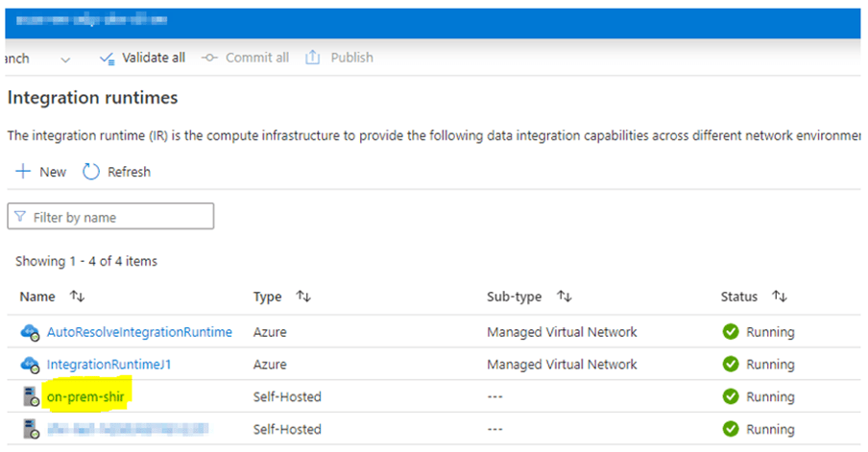Click the Validate all checkmark icon
The height and width of the screenshot is (452, 868).
[107, 59]
